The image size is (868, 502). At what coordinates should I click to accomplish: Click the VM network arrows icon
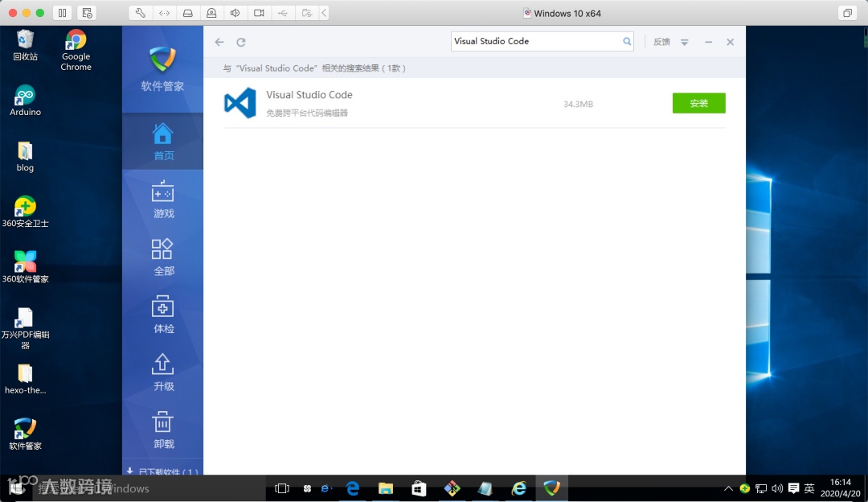(x=165, y=13)
